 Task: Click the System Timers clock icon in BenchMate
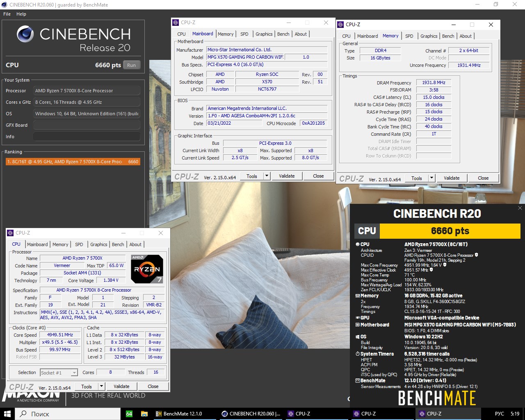click(357, 354)
